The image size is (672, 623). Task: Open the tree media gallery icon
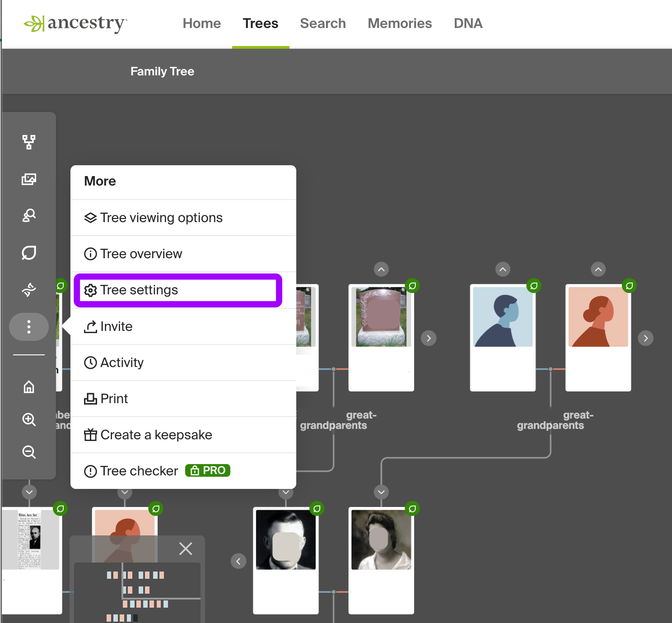coord(29,179)
